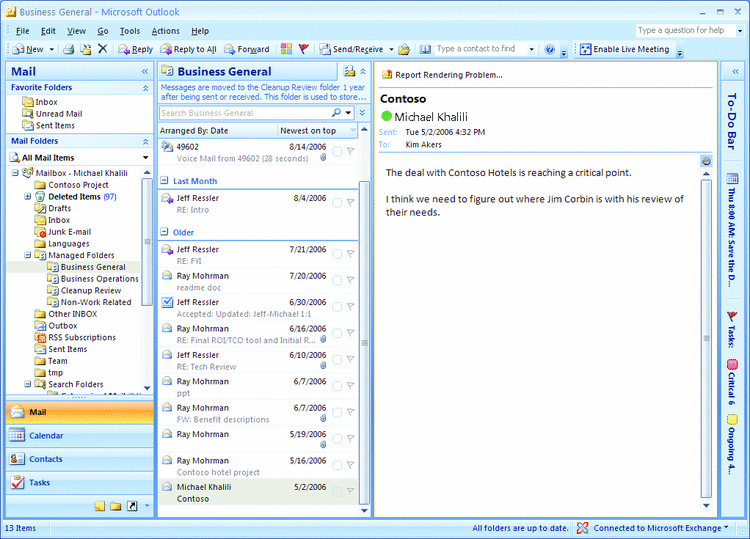Viewport: 750px width, 539px height.
Task: Collapse the Older message group
Action: click(x=165, y=233)
